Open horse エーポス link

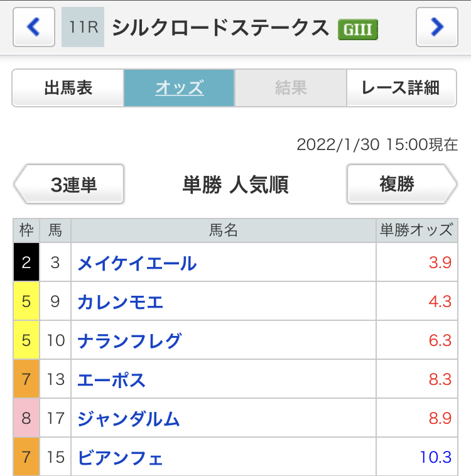111,379
